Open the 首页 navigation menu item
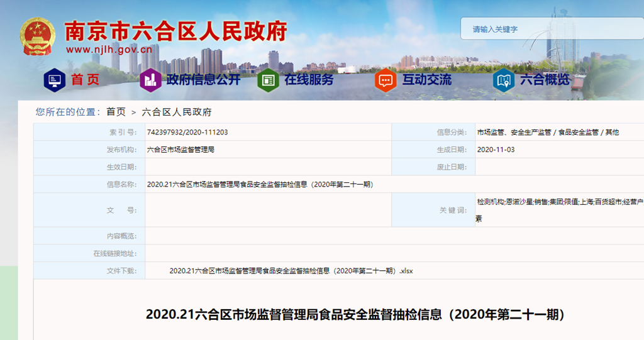 (85, 80)
